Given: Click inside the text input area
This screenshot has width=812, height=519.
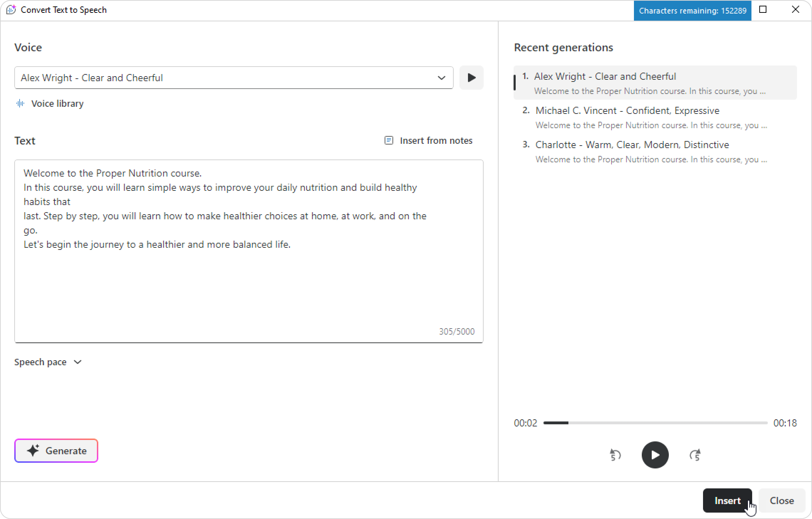Looking at the screenshot, I should [249, 251].
